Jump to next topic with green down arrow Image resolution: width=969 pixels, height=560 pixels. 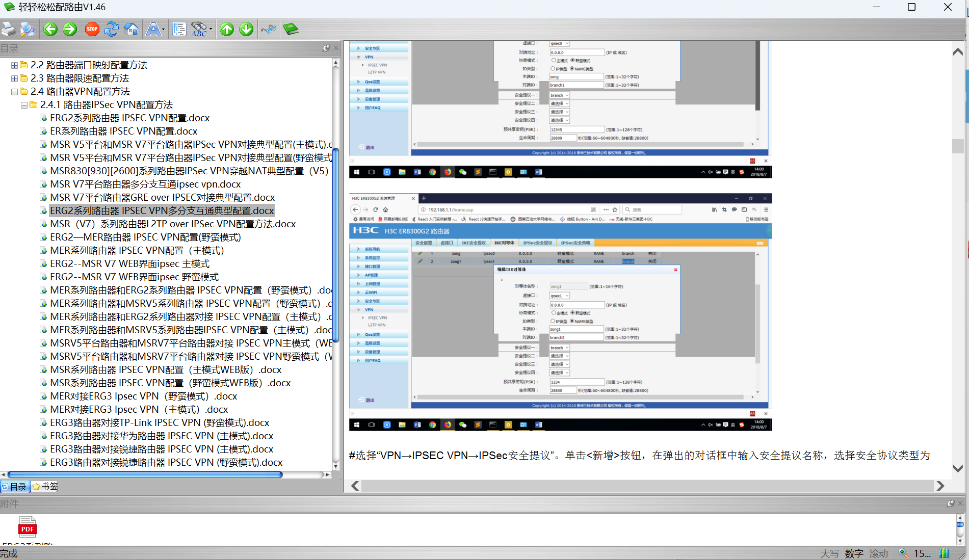[246, 29]
